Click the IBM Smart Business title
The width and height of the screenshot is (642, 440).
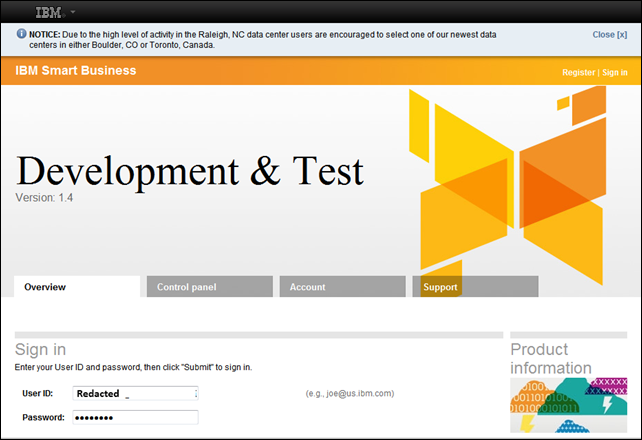(x=76, y=70)
